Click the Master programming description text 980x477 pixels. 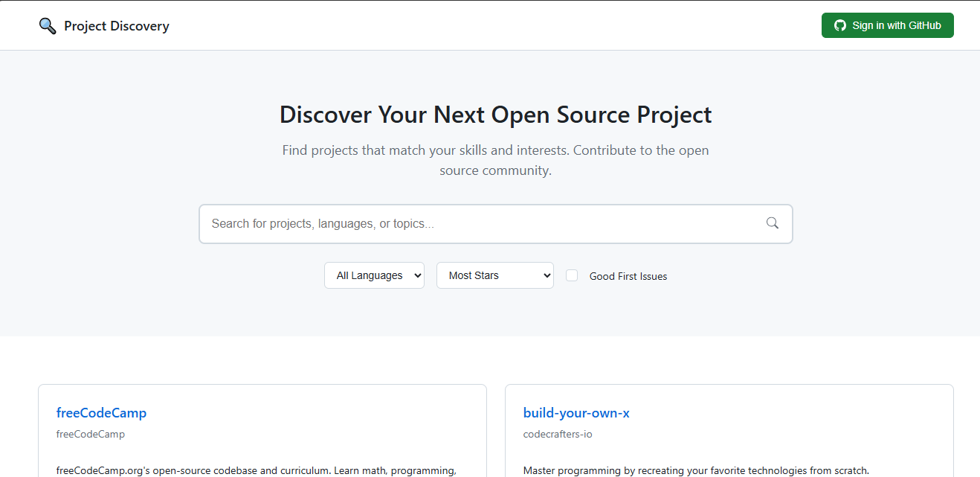coord(696,470)
